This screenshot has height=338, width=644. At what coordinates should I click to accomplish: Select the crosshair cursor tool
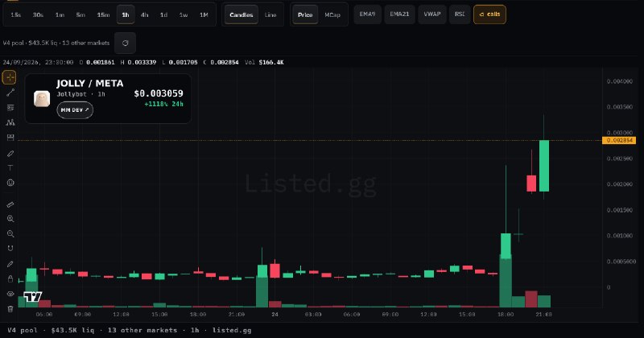point(10,77)
